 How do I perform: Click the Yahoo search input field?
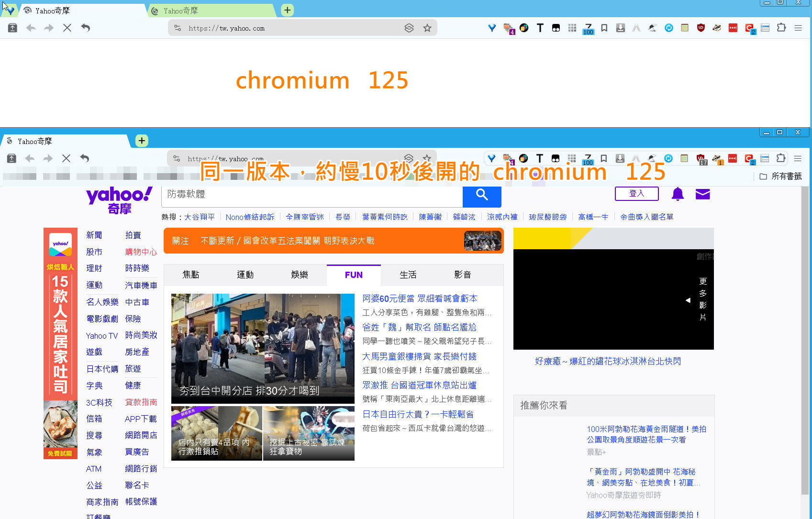point(312,194)
